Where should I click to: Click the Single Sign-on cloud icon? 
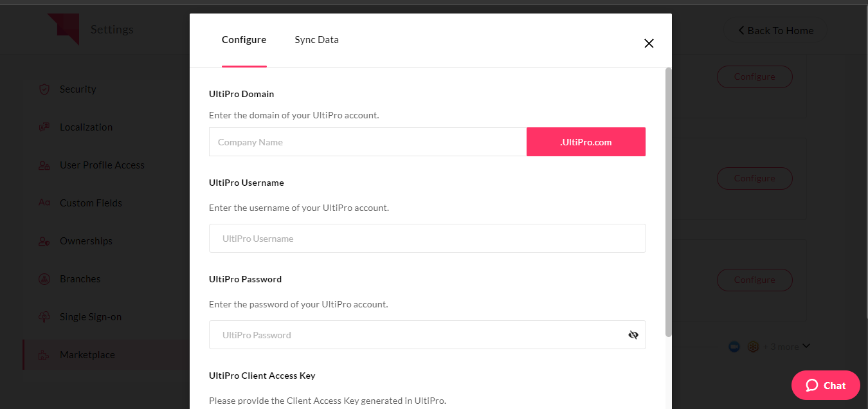(44, 317)
